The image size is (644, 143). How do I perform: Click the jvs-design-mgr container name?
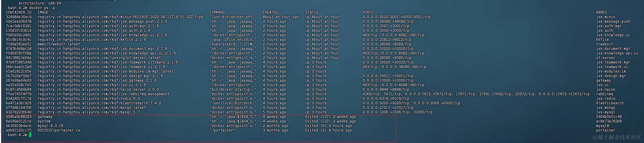tap(611, 76)
